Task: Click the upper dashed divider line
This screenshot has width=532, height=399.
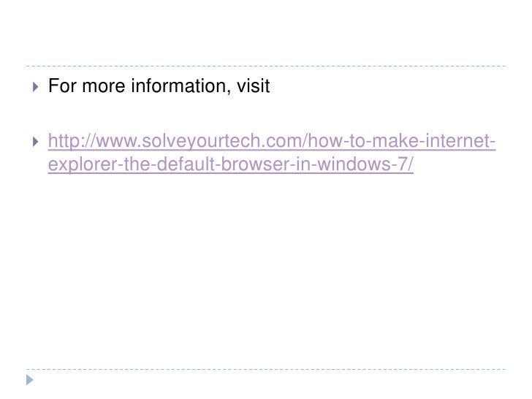Action: tap(266, 66)
